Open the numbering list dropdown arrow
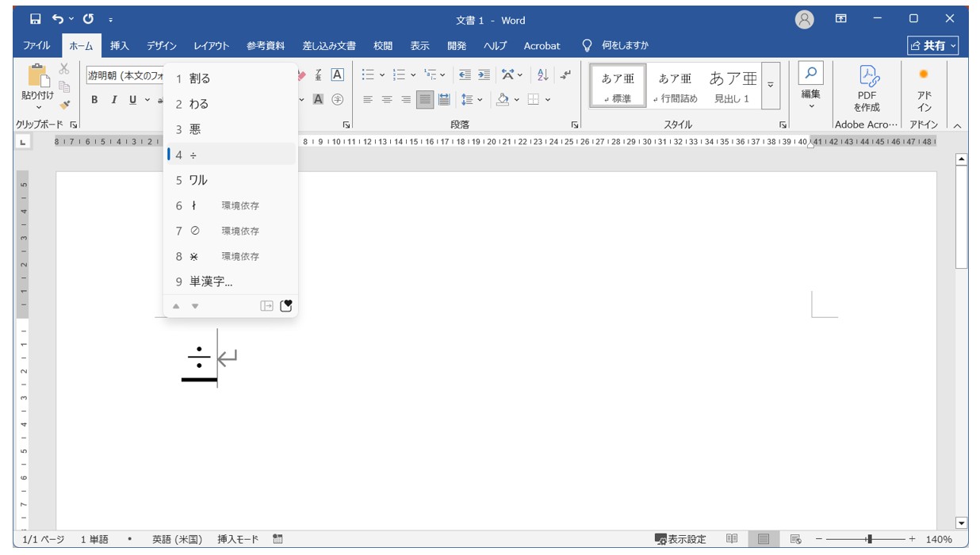 coord(413,75)
